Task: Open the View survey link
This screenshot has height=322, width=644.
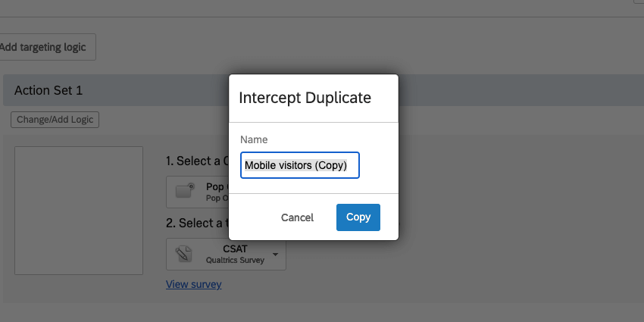Action: 193,284
